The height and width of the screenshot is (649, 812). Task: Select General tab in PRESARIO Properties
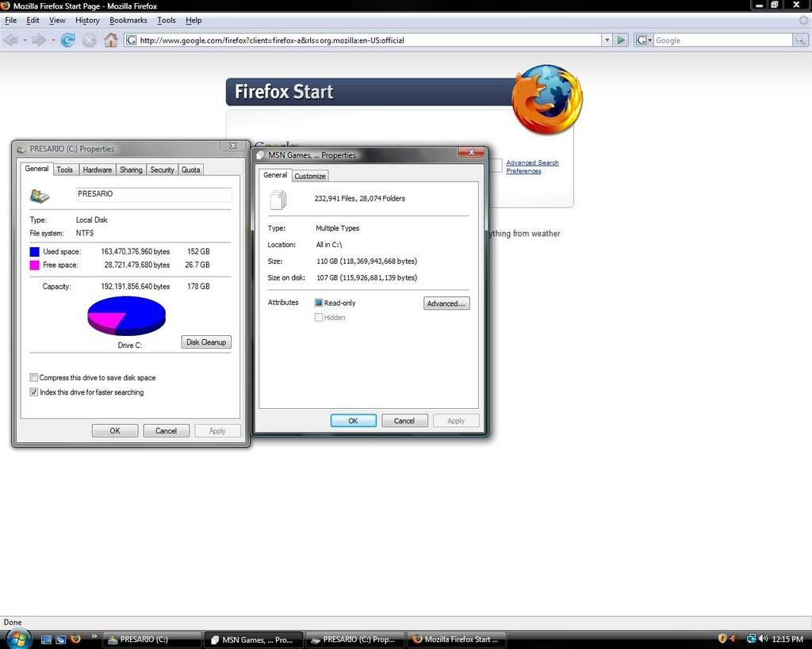pyautogui.click(x=36, y=169)
